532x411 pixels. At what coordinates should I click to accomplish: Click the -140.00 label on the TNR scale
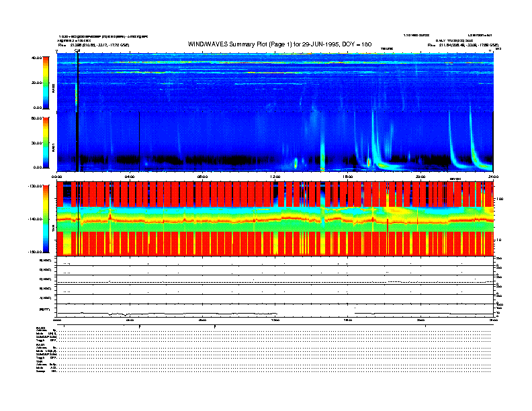coord(35,219)
